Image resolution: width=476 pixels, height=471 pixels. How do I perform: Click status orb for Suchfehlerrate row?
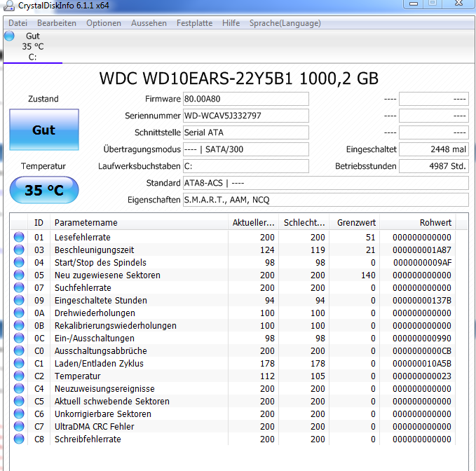pos(19,287)
